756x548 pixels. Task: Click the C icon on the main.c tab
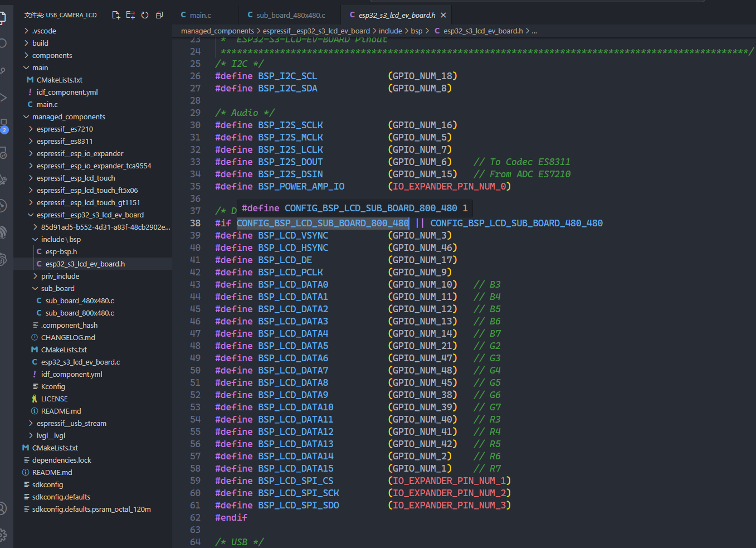click(x=183, y=15)
